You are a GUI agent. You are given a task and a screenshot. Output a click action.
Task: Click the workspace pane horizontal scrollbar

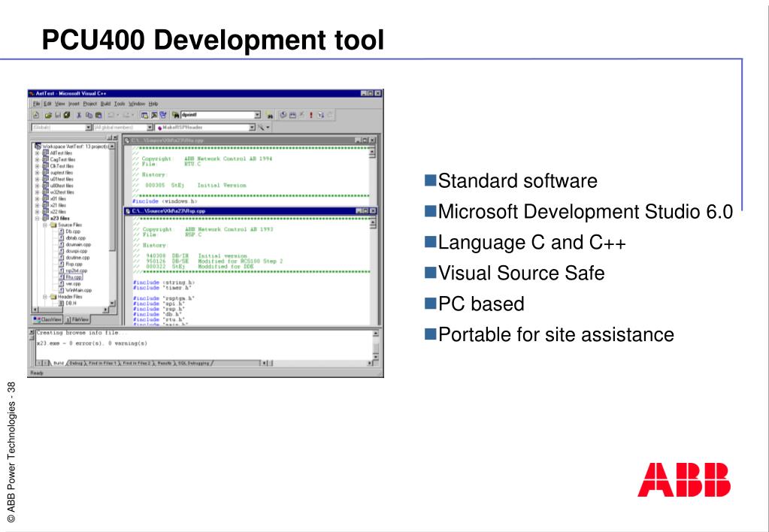[x=71, y=310]
